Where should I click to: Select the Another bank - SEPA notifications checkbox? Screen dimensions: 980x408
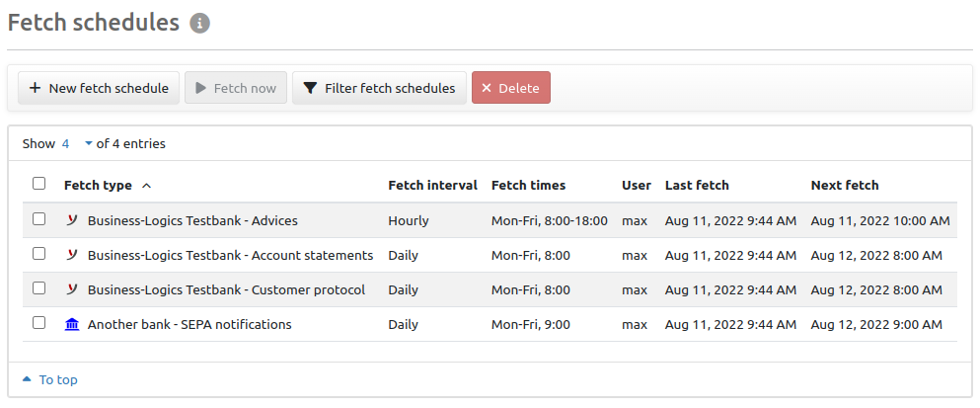pos(38,323)
